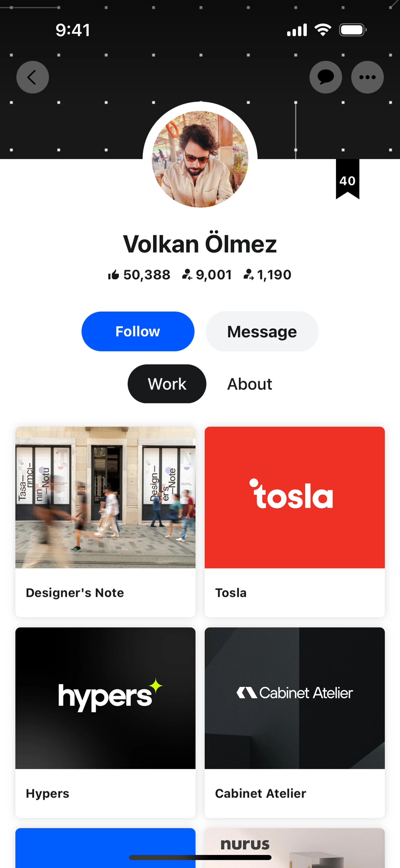Image resolution: width=400 pixels, height=868 pixels.
Task: Select the Work tab
Action: pyautogui.click(x=167, y=384)
